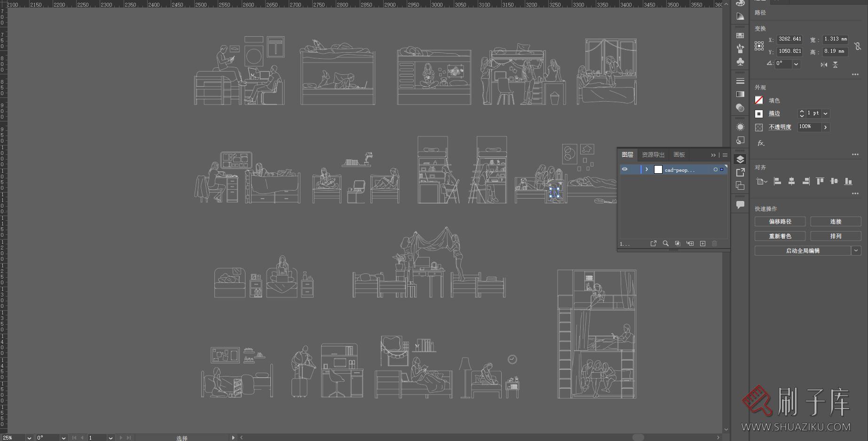Viewport: 868px width, 441px height.
Task: Switch to the 画板 tab
Action: pyautogui.click(x=679, y=155)
